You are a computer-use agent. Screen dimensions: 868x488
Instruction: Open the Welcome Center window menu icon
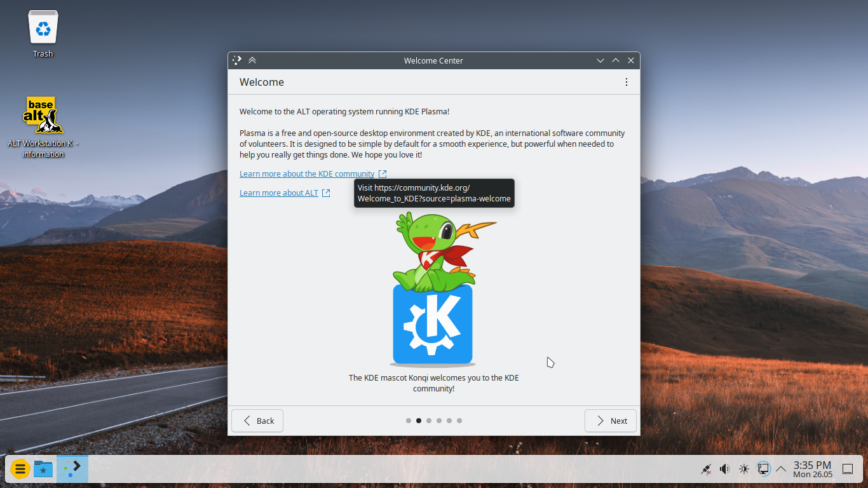(x=237, y=60)
